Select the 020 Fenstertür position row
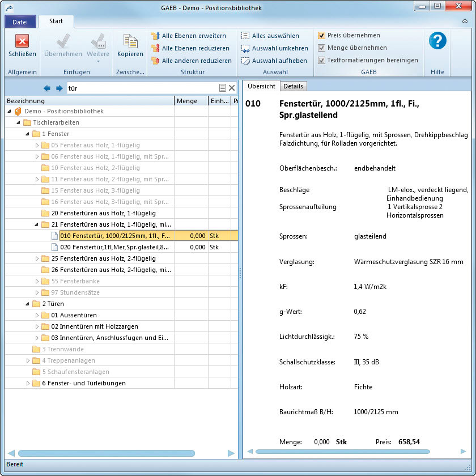The height and width of the screenshot is (476, 476). (x=113, y=247)
